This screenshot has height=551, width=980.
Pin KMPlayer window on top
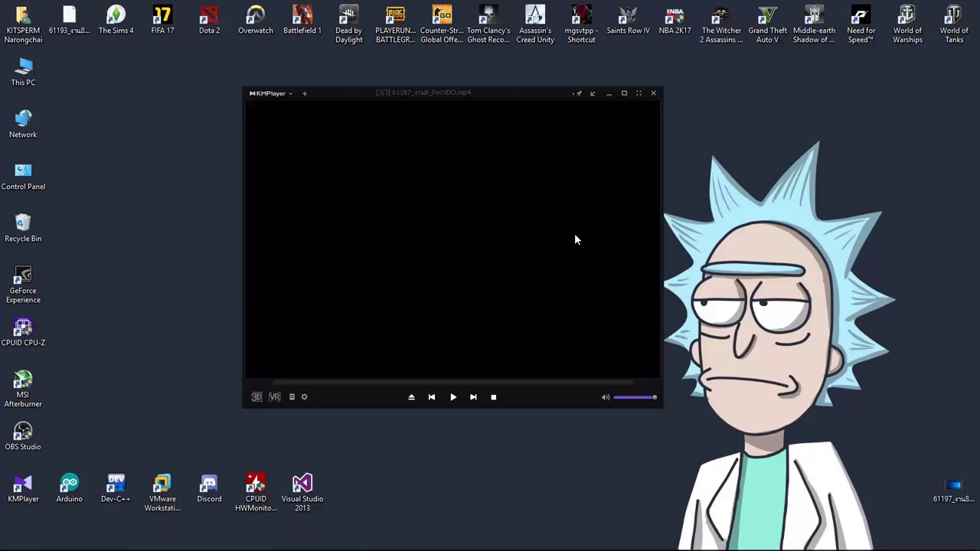577,93
